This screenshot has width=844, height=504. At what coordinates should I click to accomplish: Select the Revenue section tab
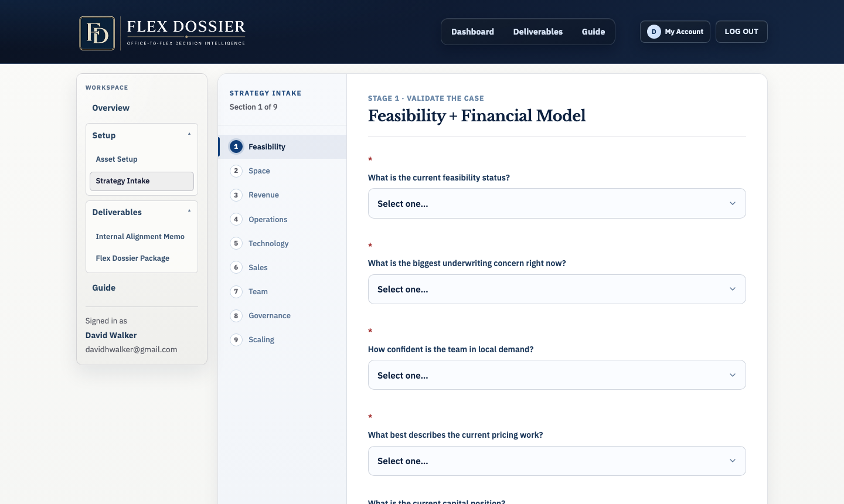pos(283,195)
